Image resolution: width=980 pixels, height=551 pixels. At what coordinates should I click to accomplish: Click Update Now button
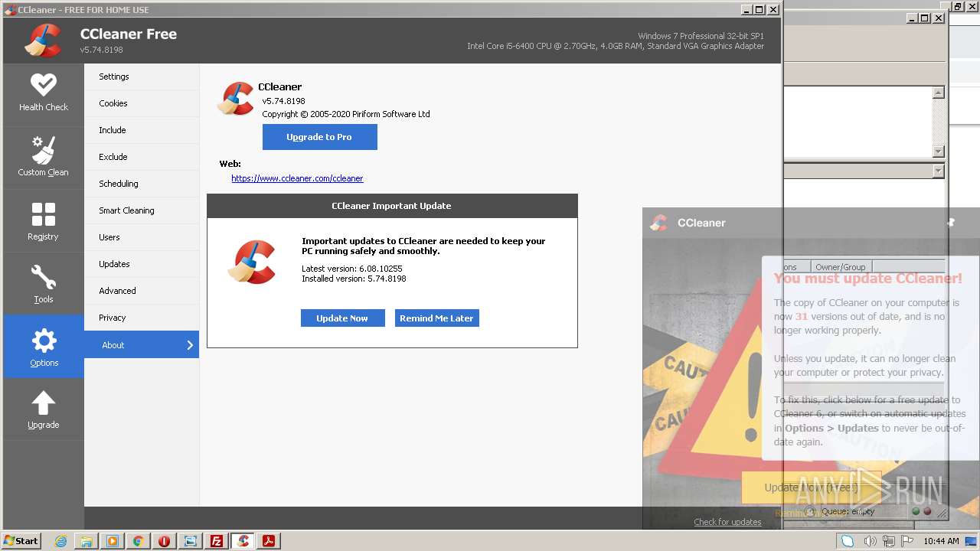coord(342,318)
